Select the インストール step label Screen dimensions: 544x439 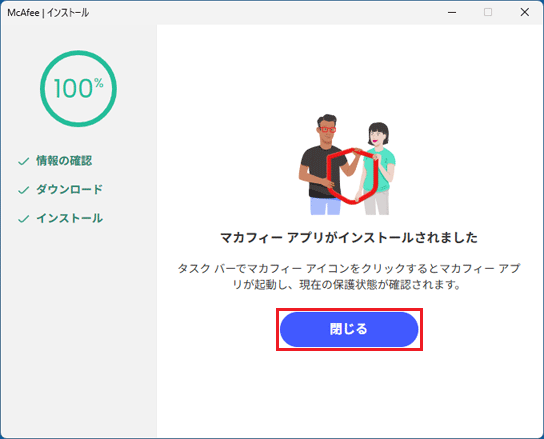tap(69, 218)
